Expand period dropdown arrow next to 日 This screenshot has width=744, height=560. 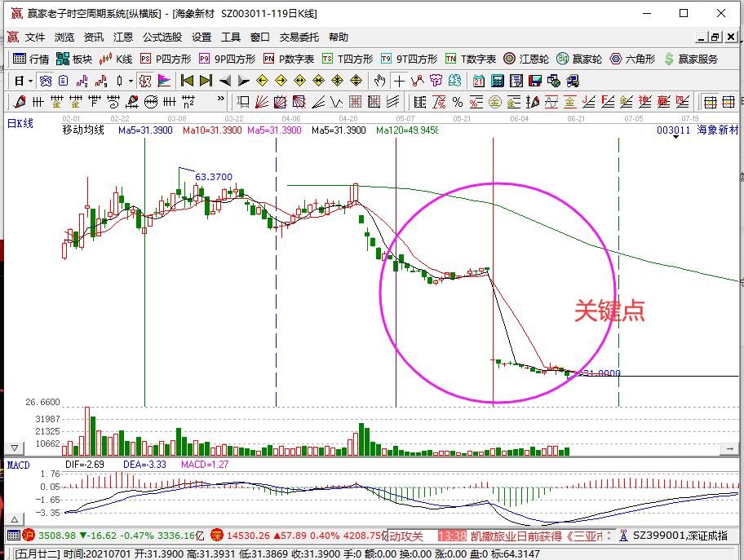click(30, 82)
